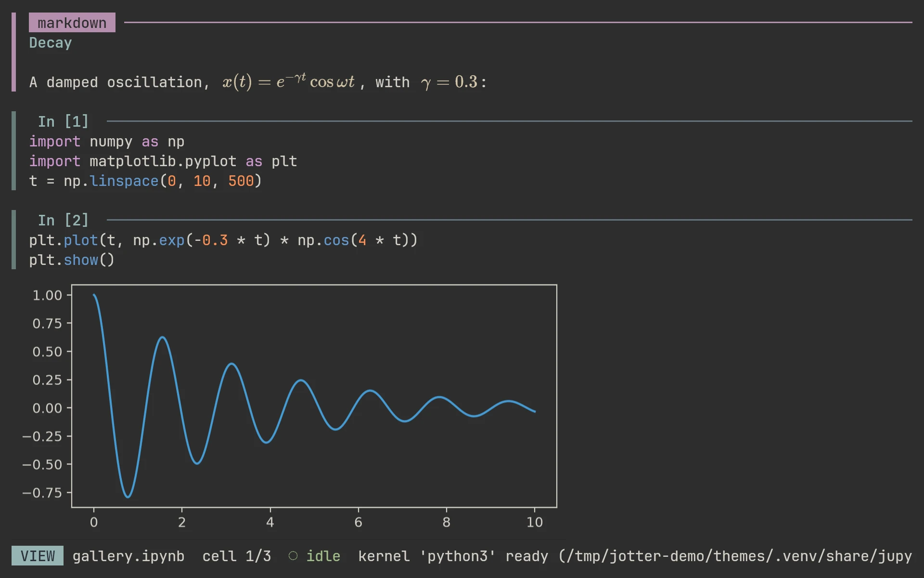924x578 pixels.
Task: Click the VIEW mode indicator
Action: 38,556
